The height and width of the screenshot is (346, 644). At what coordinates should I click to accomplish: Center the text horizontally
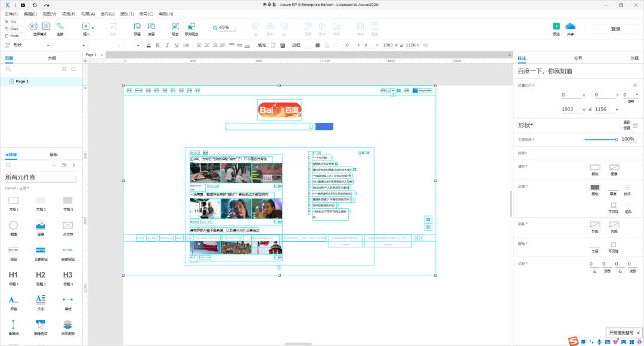click(207, 45)
